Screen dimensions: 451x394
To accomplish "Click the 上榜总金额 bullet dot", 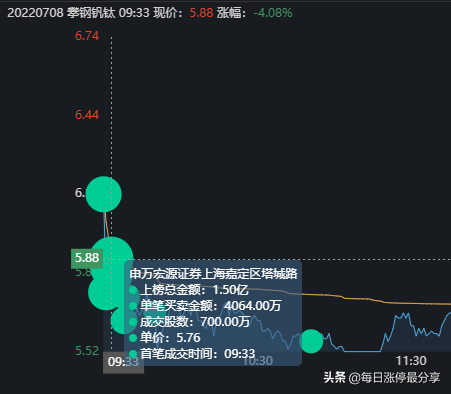I will pos(133,290).
